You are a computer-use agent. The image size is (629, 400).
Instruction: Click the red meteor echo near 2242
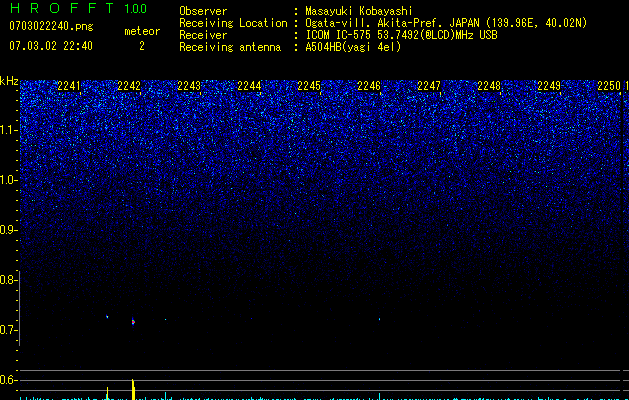[x=133, y=322]
